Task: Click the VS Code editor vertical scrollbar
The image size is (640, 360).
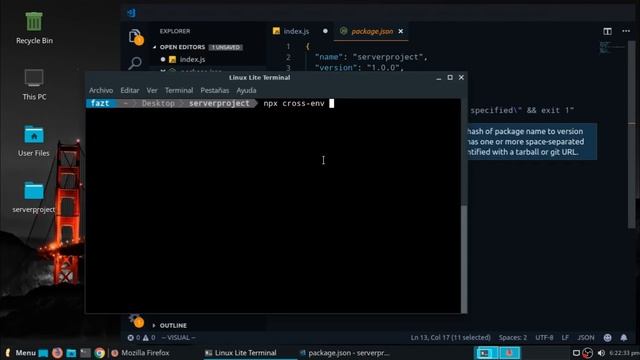Action: [631, 135]
